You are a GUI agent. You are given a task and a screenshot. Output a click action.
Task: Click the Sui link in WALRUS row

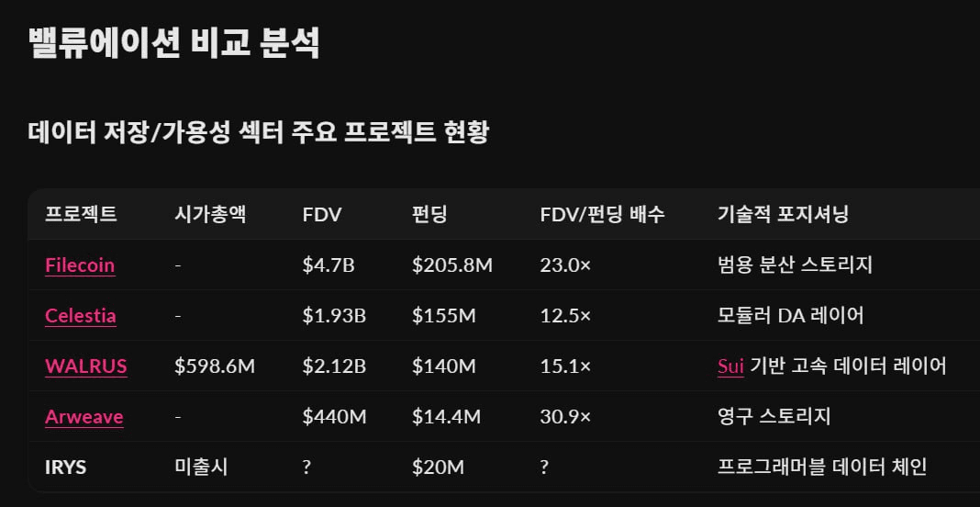click(x=730, y=366)
